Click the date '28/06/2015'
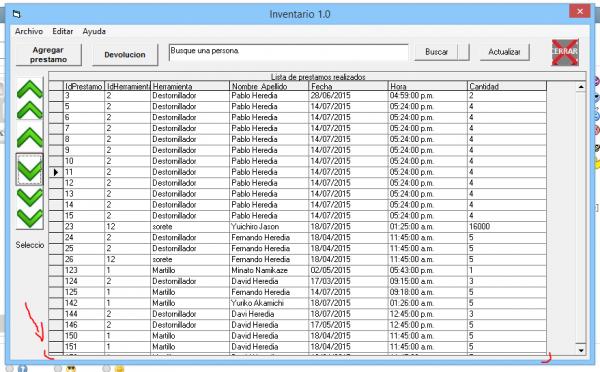 [x=330, y=96]
